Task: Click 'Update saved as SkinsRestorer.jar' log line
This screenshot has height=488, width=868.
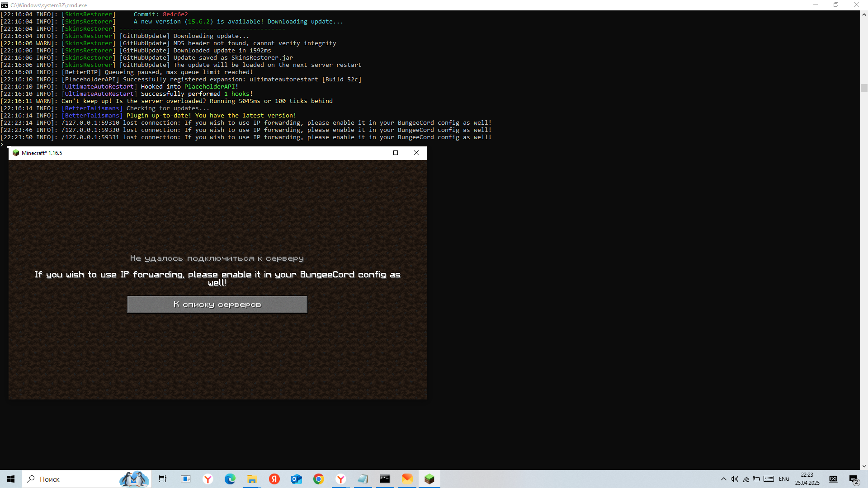Action: [x=146, y=58]
